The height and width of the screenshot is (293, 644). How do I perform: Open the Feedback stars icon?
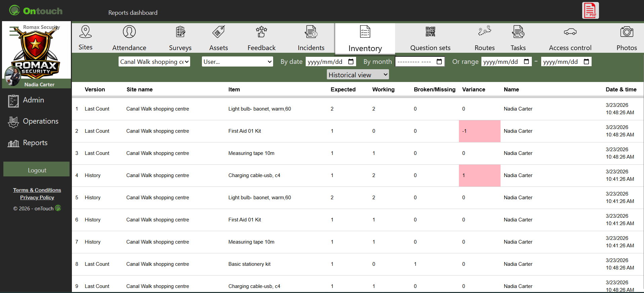(x=261, y=32)
